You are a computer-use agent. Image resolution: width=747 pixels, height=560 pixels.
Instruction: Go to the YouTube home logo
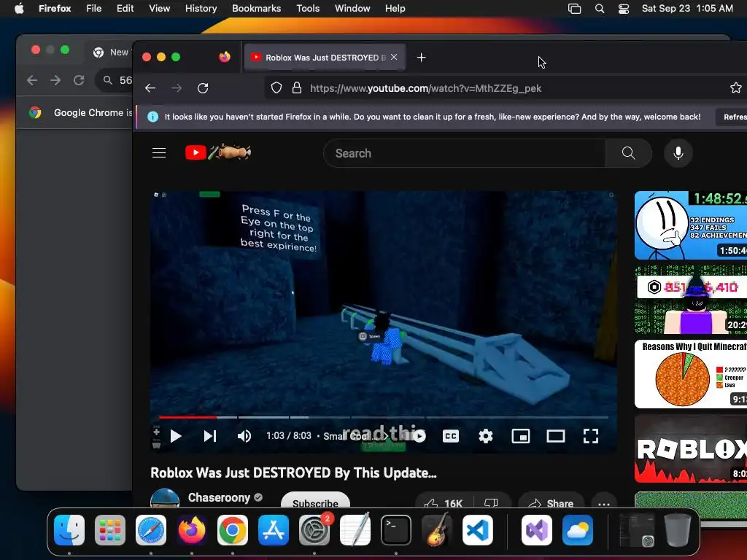[x=217, y=152]
